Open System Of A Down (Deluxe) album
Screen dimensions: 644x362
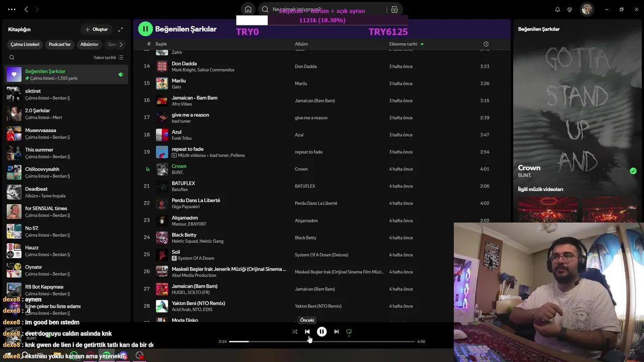pos(321,255)
